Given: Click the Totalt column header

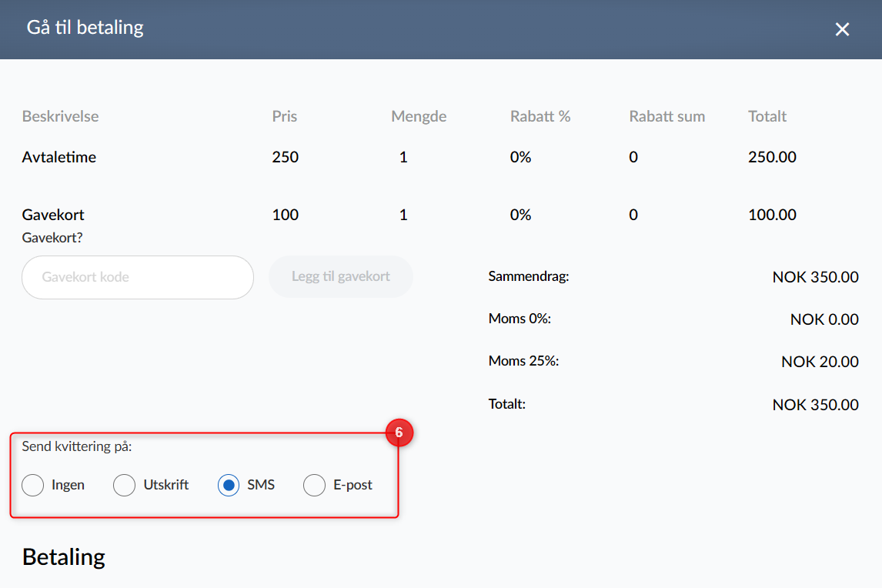Looking at the screenshot, I should [x=767, y=117].
